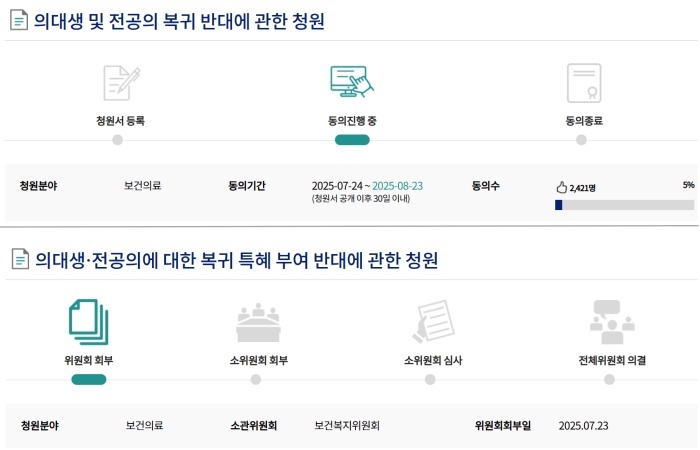The width and height of the screenshot is (700, 450).
Task: Click the 5% consent progress bar
Action: click(625, 205)
